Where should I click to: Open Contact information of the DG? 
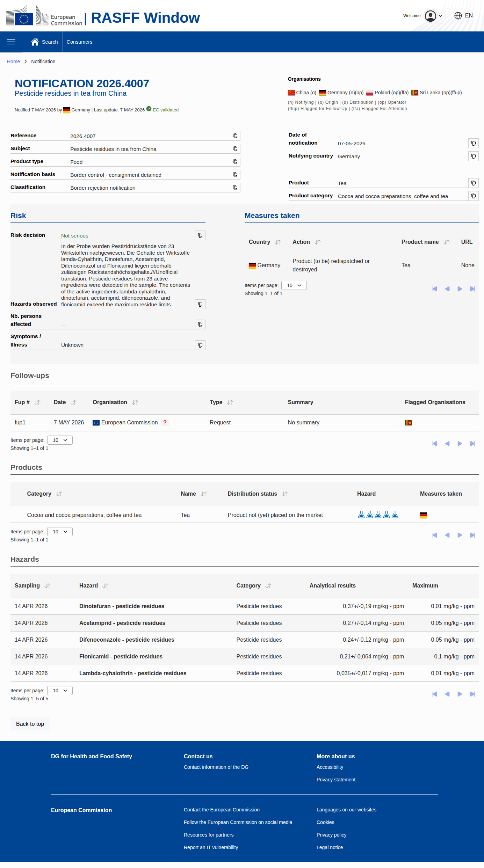(216, 767)
